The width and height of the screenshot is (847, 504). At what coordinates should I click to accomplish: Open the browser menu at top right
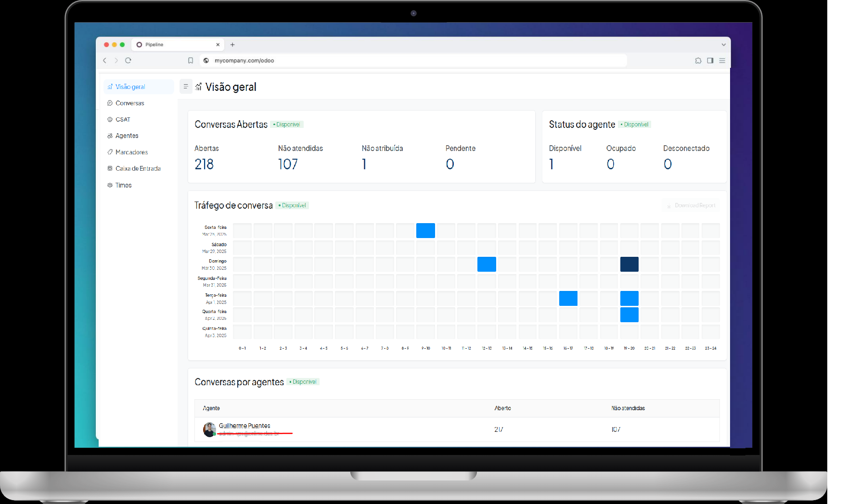(722, 61)
